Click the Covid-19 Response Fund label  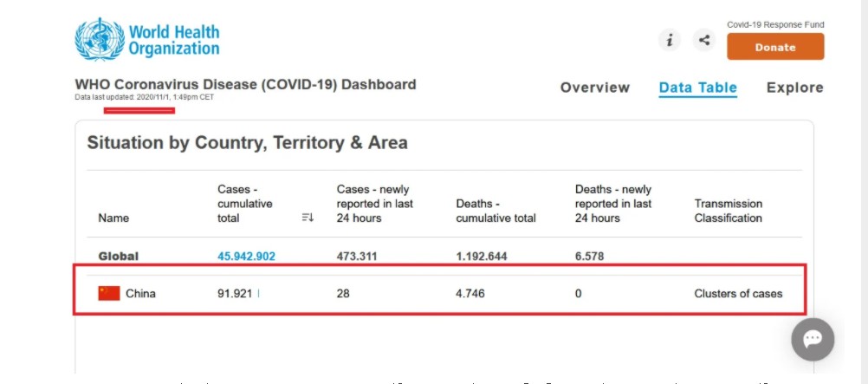pyautogui.click(x=775, y=25)
